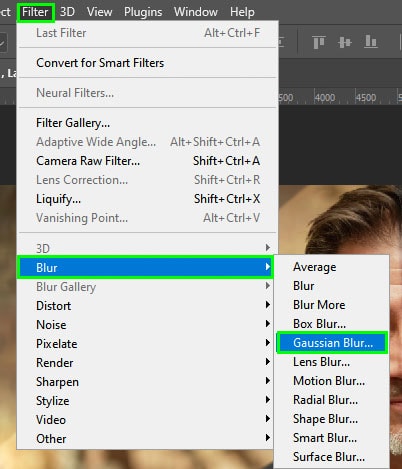The height and width of the screenshot is (469, 402).
Task: Click the arrow beside Distort
Action: [x=268, y=305]
